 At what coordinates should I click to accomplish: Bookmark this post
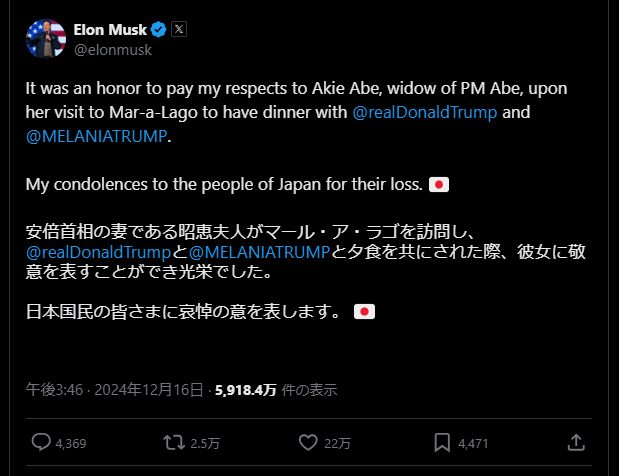coord(443,442)
